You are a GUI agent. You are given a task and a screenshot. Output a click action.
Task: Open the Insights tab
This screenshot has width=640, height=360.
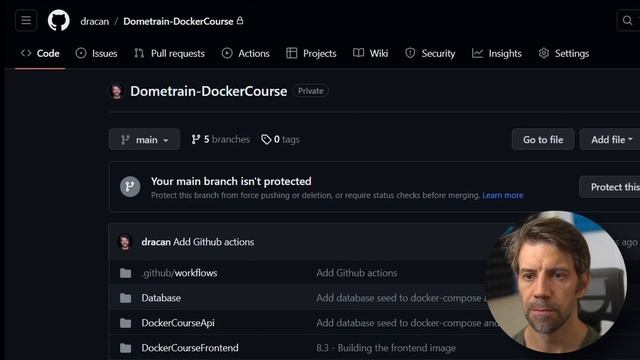tap(497, 53)
